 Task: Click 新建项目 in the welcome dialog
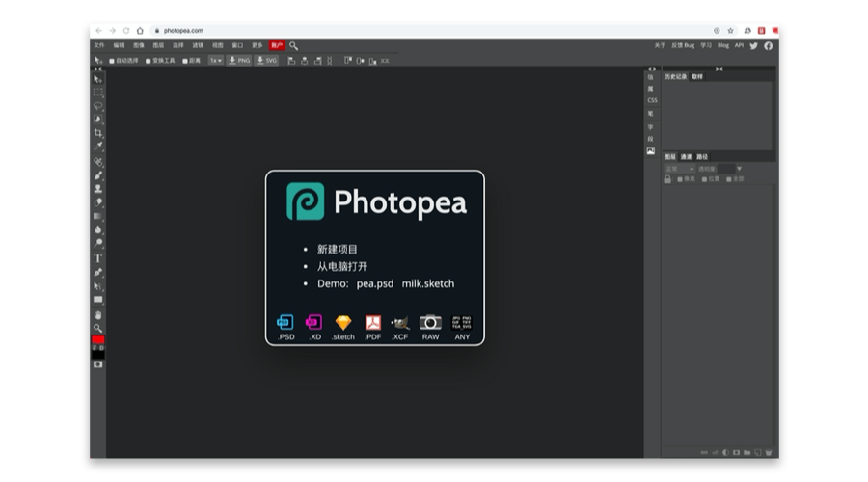[338, 250]
